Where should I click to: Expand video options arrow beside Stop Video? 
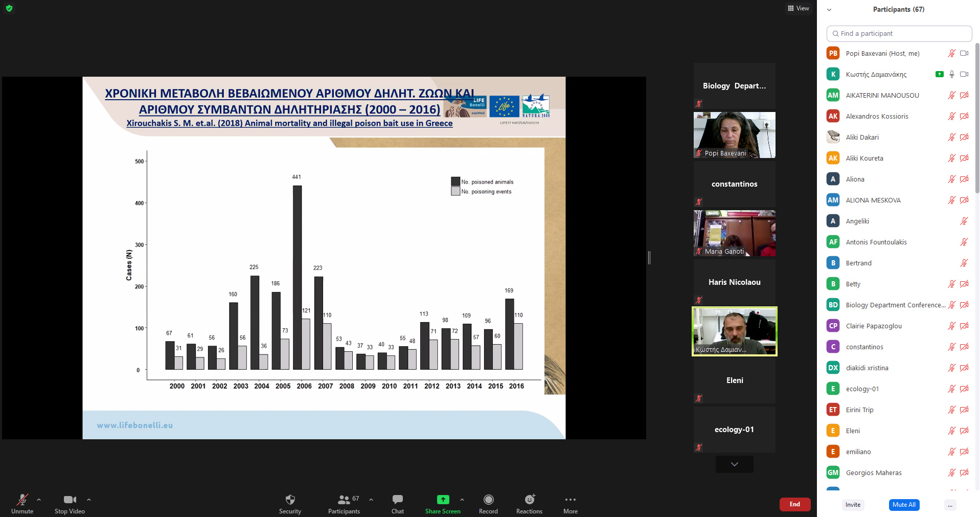[x=89, y=500]
